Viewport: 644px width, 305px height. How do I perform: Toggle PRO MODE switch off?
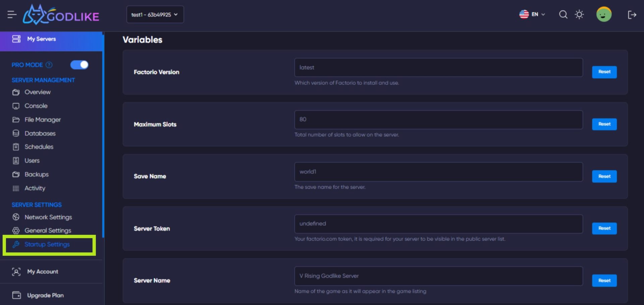click(79, 65)
